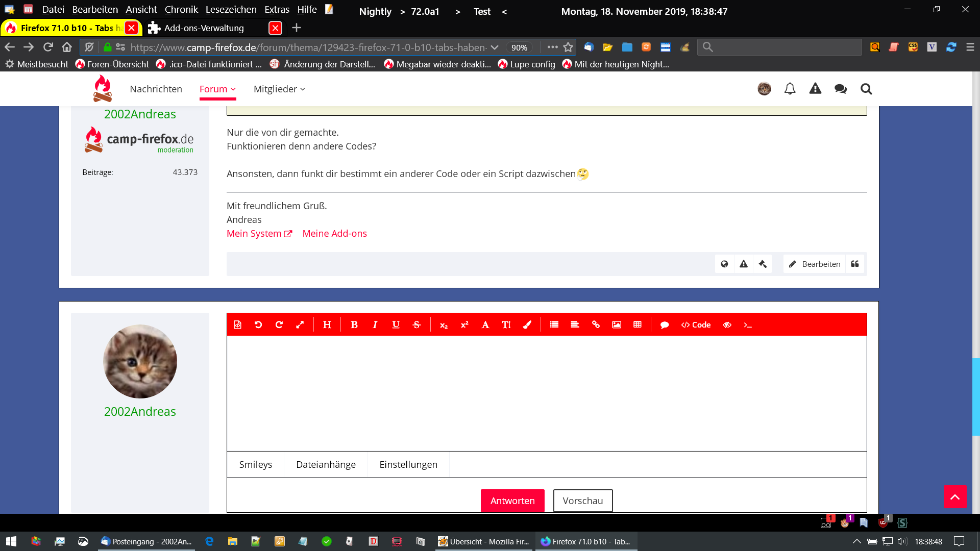The width and height of the screenshot is (980, 551).
Task: Toggle underline text formatting
Action: (x=396, y=325)
